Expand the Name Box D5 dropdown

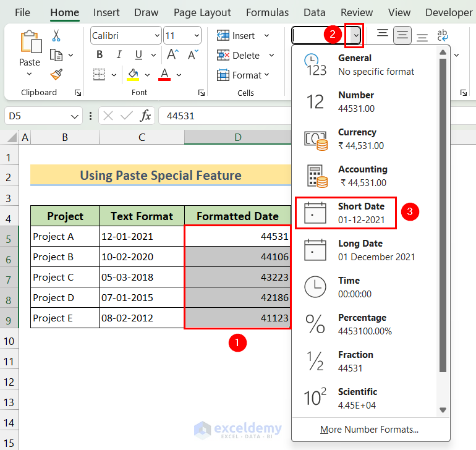click(x=74, y=116)
